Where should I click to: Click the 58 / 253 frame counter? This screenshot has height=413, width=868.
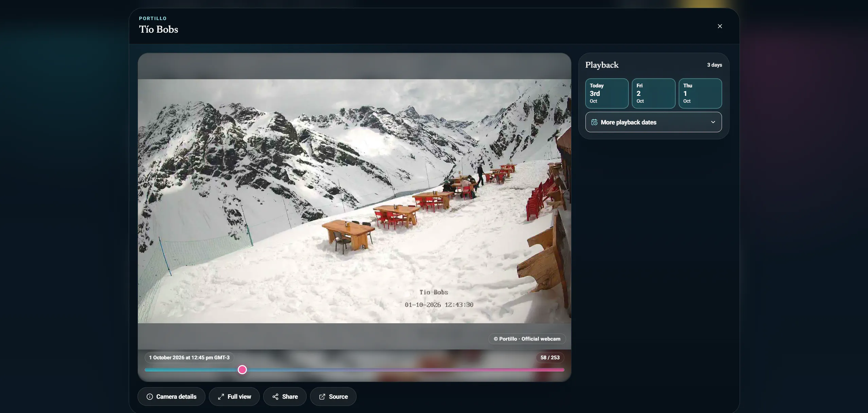[x=550, y=358]
